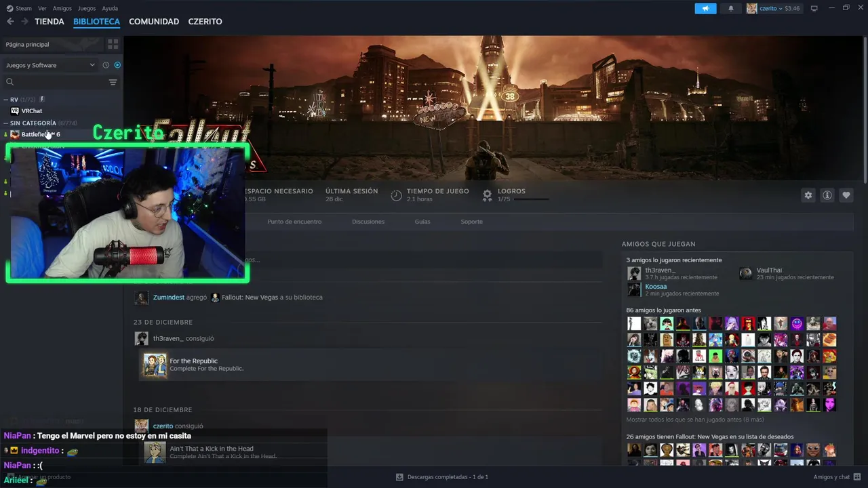Screen dimensions: 868x488
Task: Open czerito link in 18 de diciembre activity
Action: click(x=163, y=426)
